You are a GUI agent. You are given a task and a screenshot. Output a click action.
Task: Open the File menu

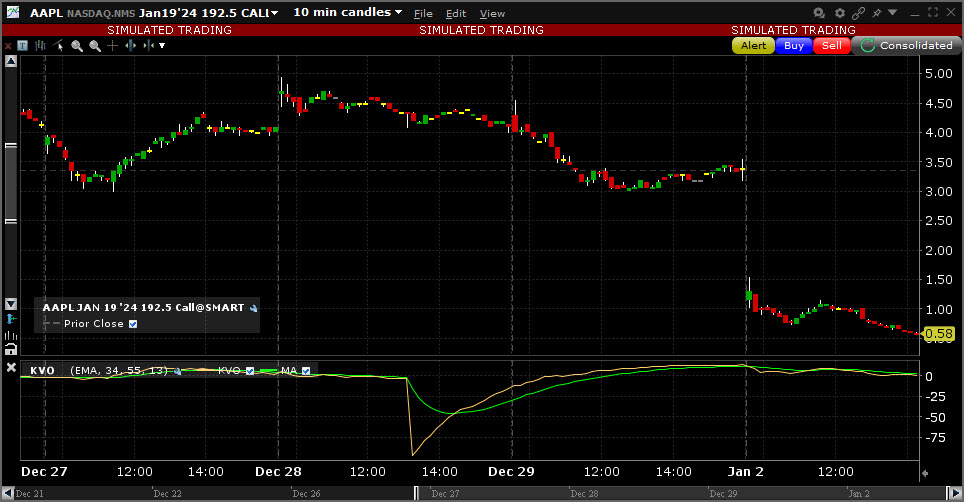(423, 14)
